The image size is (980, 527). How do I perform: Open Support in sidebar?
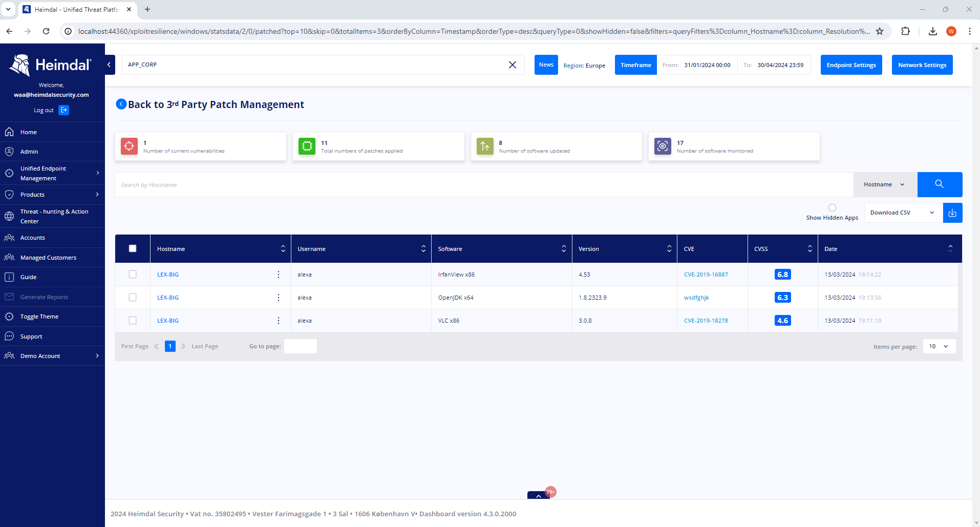(x=52, y=336)
